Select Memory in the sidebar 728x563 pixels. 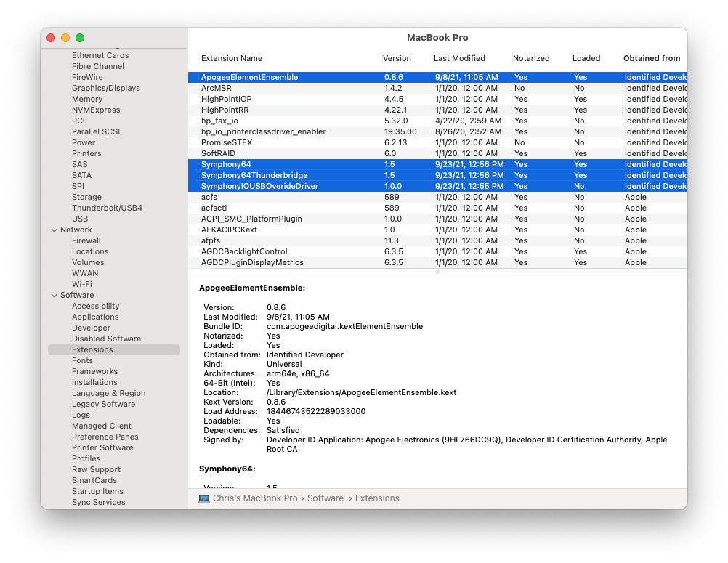(x=86, y=99)
